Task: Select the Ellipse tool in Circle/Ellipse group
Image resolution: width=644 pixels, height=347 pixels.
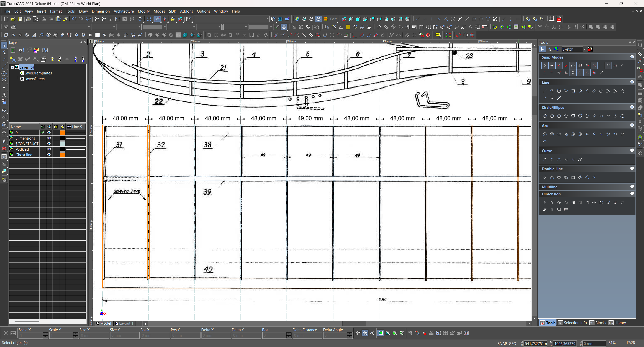Action: pyautogui.click(x=601, y=116)
